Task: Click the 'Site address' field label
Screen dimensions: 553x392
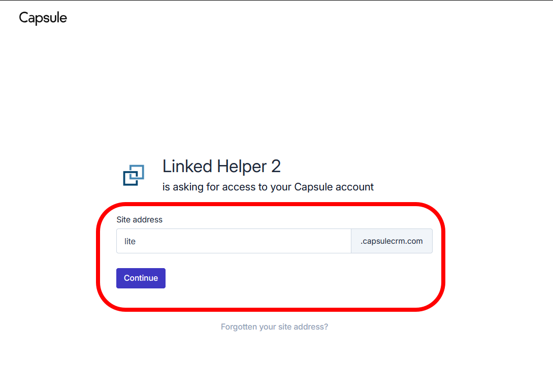Action: tap(139, 220)
